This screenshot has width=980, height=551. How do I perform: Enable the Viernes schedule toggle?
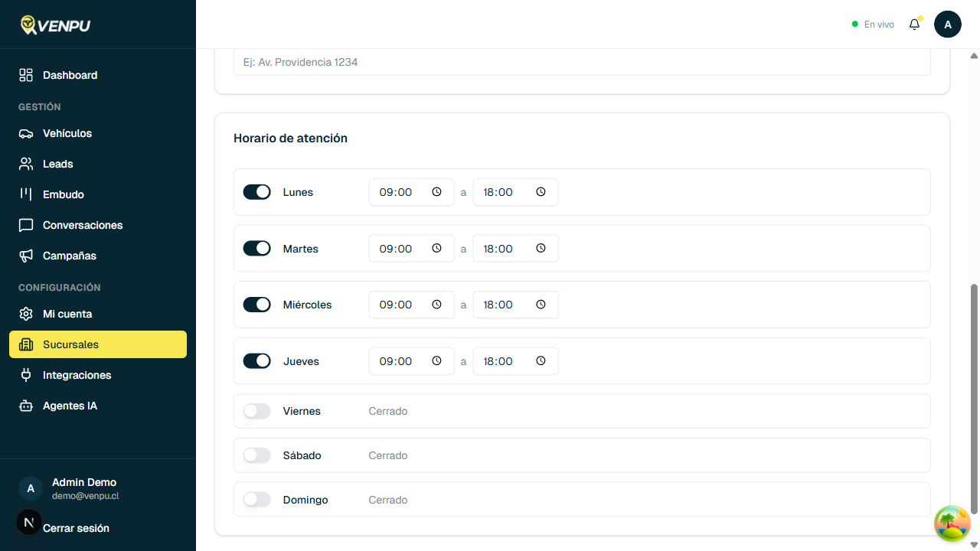(256, 411)
